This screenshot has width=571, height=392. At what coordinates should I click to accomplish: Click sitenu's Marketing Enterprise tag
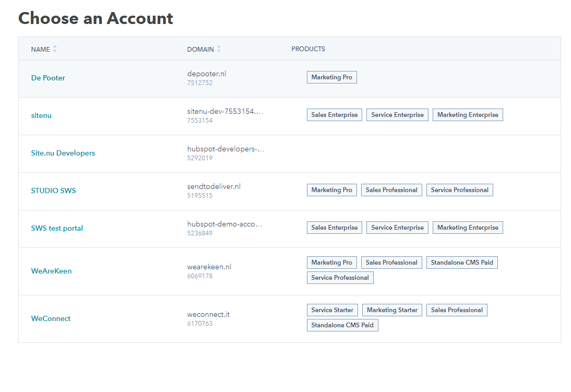[x=468, y=115]
